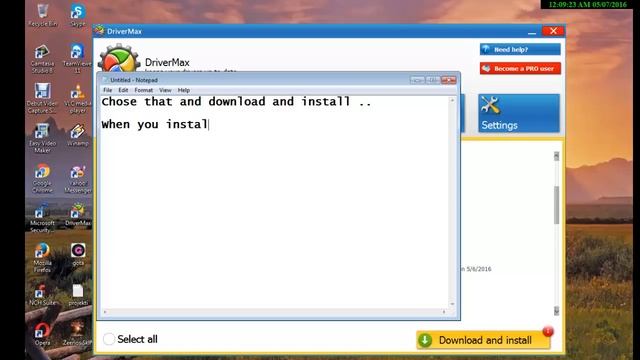Click the DriverMax list scrollbar thumb
Viewport: 640px width, 360px height.
click(x=556, y=205)
